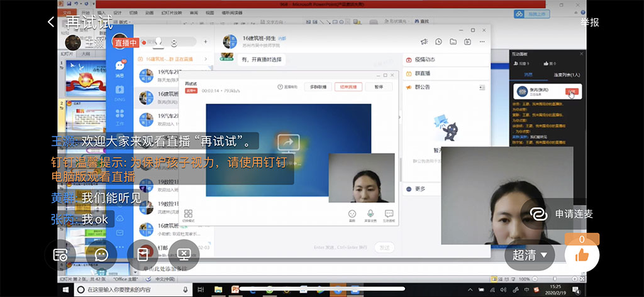Screen dimensions: 644x297
Task: Click the red 结束直播 button
Action: point(348,87)
